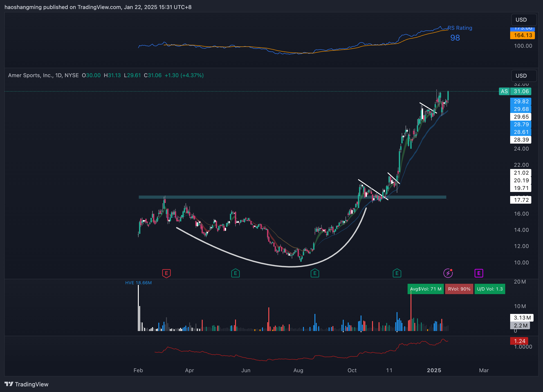Open USD currency selector in top pane
The width and height of the screenshot is (543, 392).
524,20
